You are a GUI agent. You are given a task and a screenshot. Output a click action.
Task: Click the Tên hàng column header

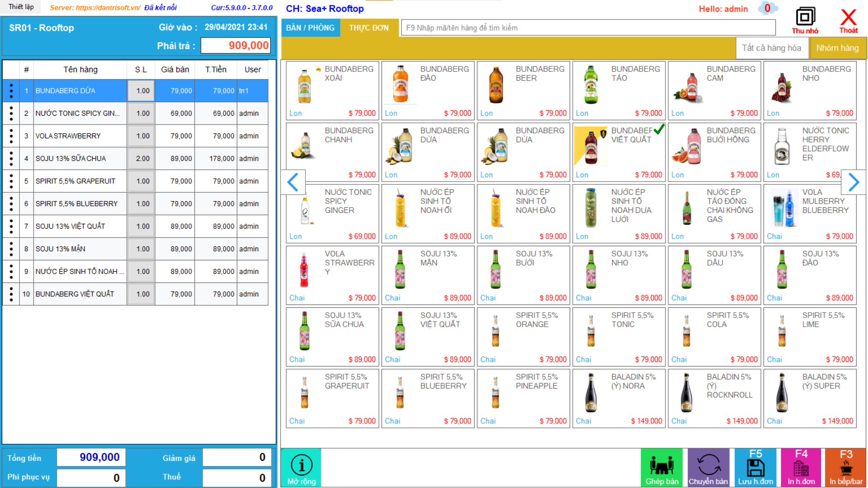pos(80,70)
